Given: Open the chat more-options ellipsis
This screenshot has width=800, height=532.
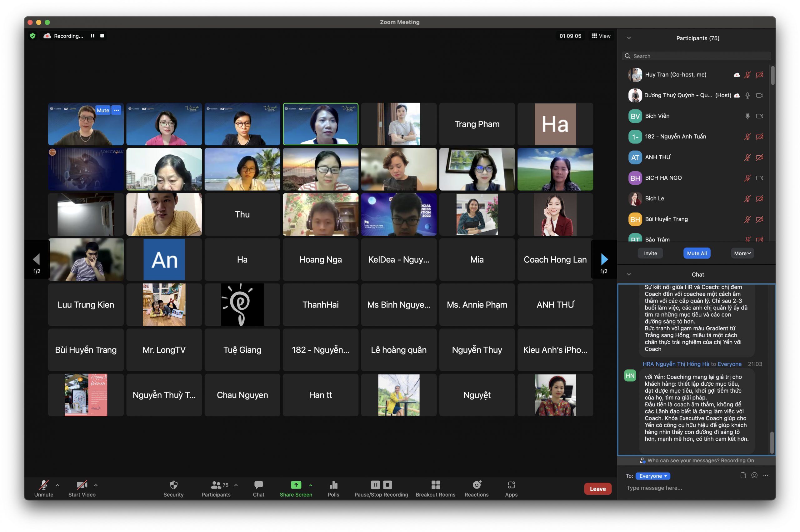Looking at the screenshot, I should click(x=765, y=475).
